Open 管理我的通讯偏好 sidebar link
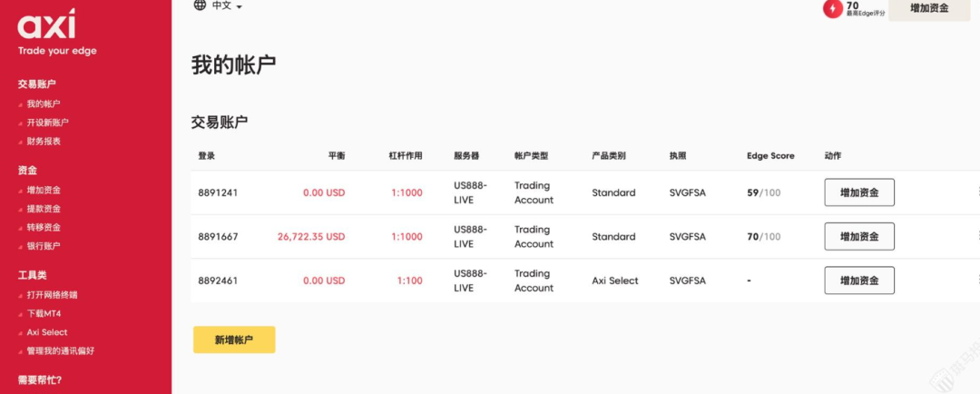The height and width of the screenshot is (394, 980). [x=60, y=350]
